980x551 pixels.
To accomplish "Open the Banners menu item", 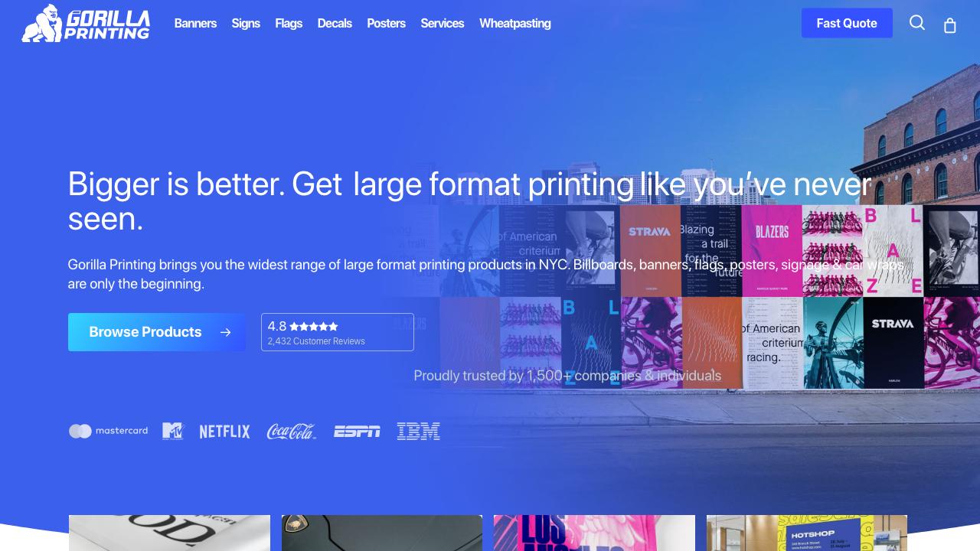I will 195,23.
